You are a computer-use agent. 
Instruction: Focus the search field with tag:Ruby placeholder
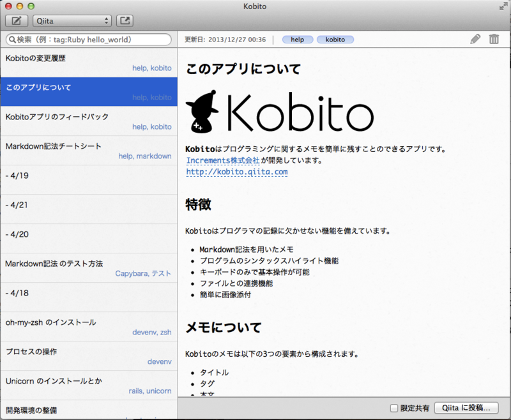coord(89,40)
